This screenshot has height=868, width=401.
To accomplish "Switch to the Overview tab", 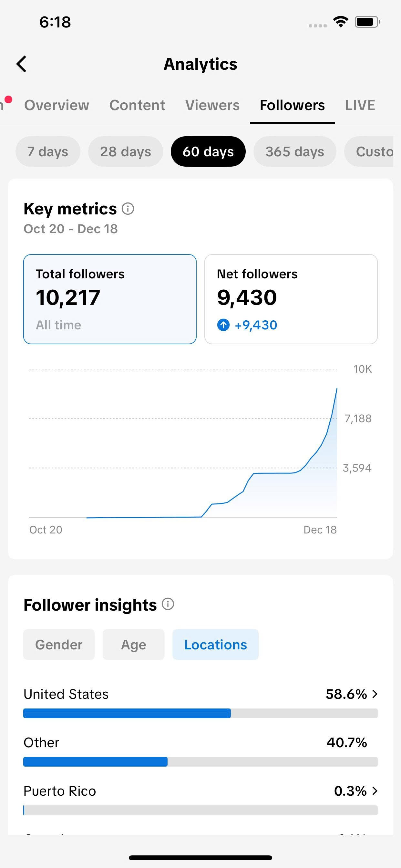I will point(57,105).
